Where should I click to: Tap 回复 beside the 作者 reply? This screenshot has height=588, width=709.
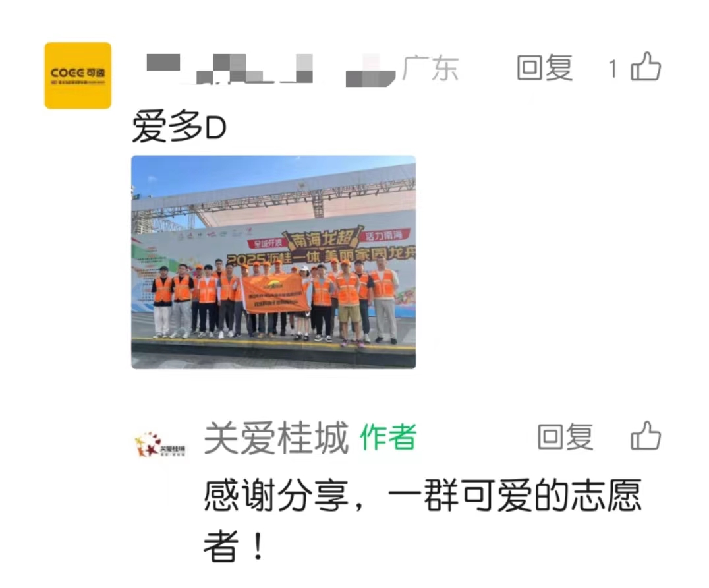coord(565,437)
